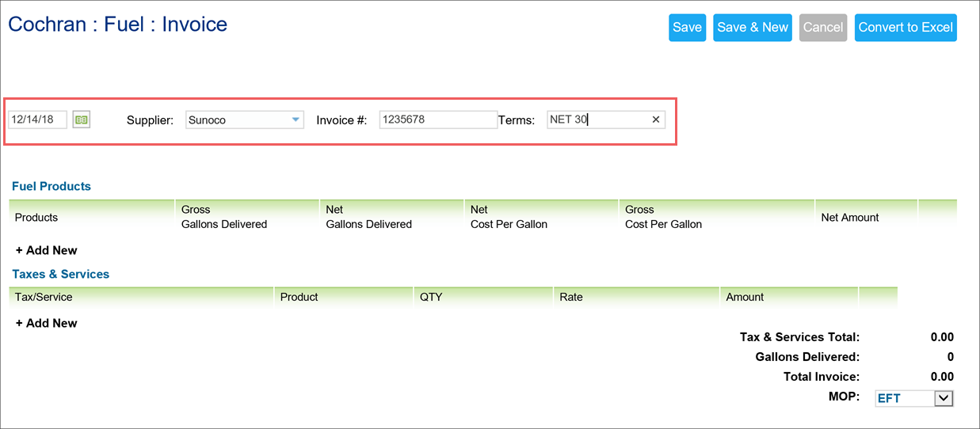The width and height of the screenshot is (980, 429).
Task: Clear the Terms field with X icon
Action: 655,120
